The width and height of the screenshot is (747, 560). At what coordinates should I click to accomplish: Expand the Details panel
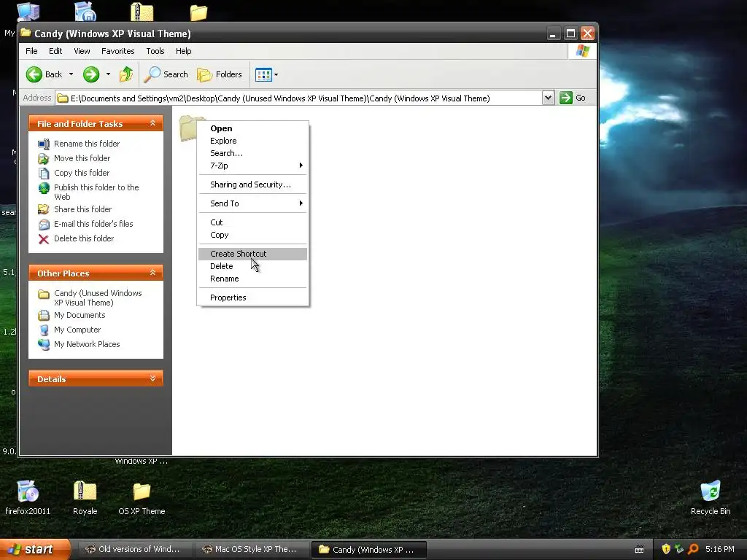152,378
